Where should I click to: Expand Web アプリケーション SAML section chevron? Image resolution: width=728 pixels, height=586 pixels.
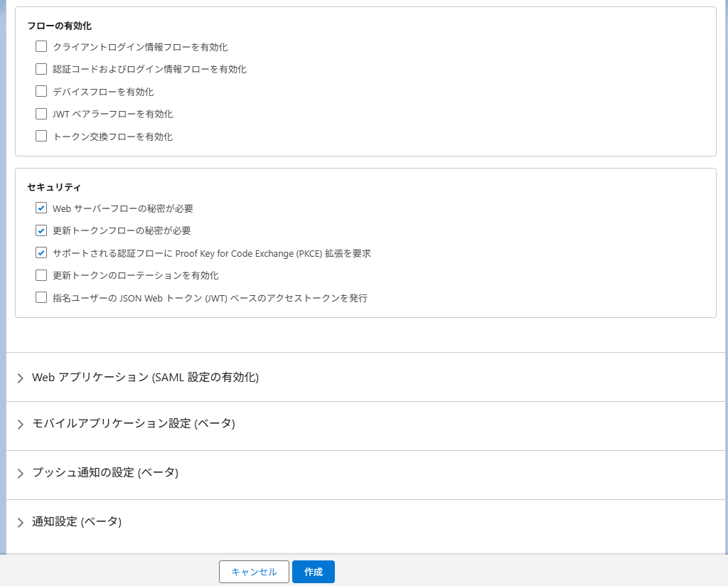point(20,378)
